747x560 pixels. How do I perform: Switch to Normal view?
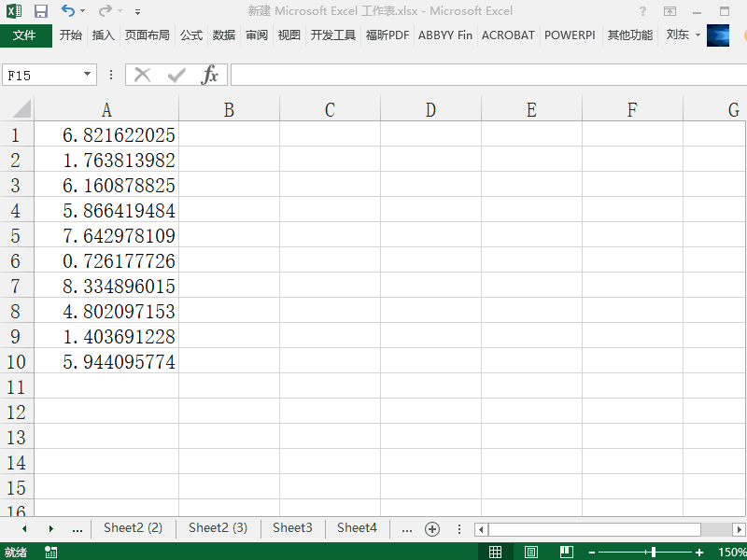click(495, 552)
